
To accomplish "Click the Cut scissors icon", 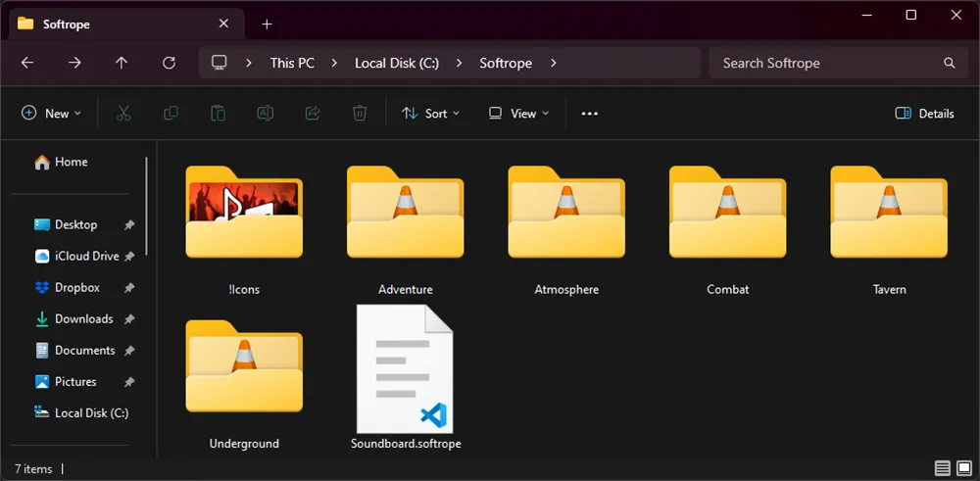I will click(123, 113).
